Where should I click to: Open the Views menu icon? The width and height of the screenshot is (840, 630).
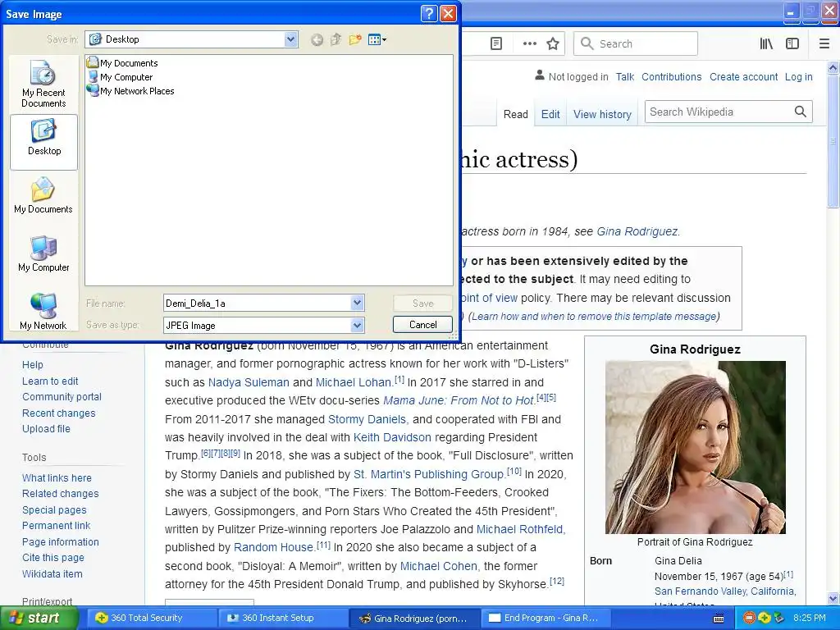[x=377, y=39]
